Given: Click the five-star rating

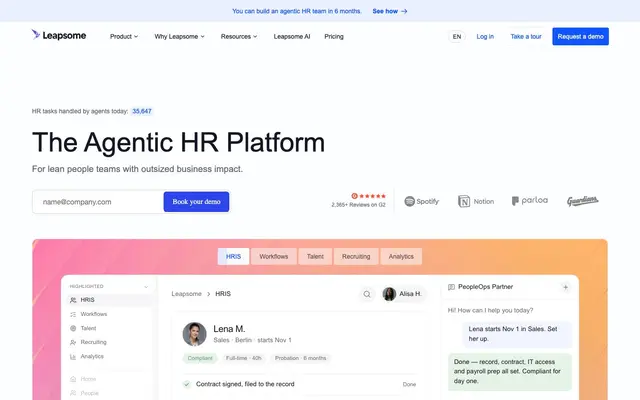Looking at the screenshot, I should pos(372,196).
